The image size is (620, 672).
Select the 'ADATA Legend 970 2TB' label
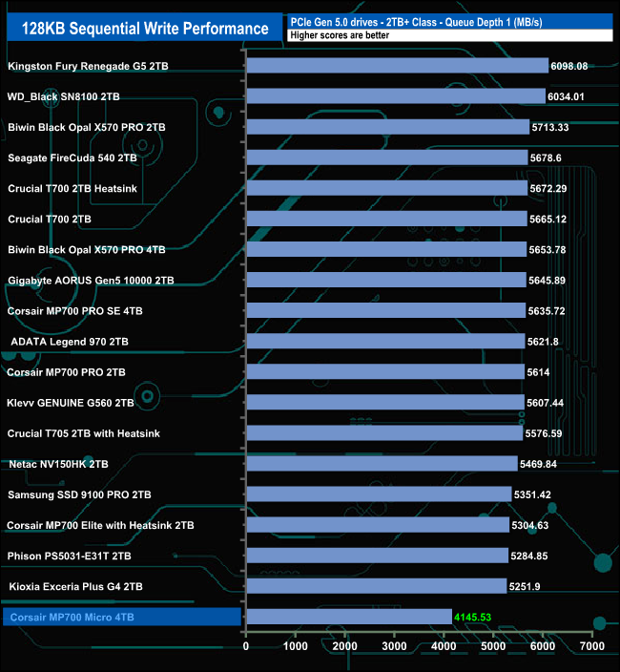(x=70, y=342)
